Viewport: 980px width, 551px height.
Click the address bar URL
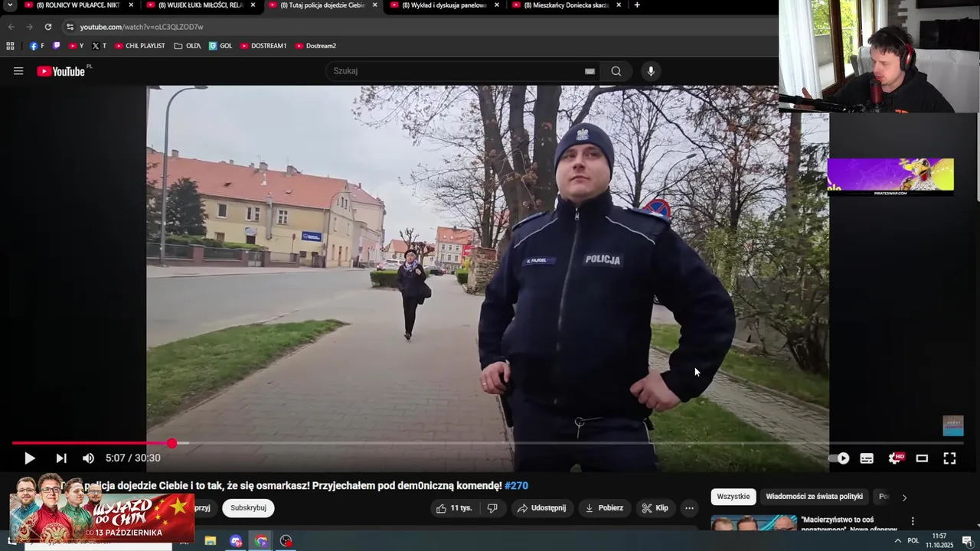[142, 27]
